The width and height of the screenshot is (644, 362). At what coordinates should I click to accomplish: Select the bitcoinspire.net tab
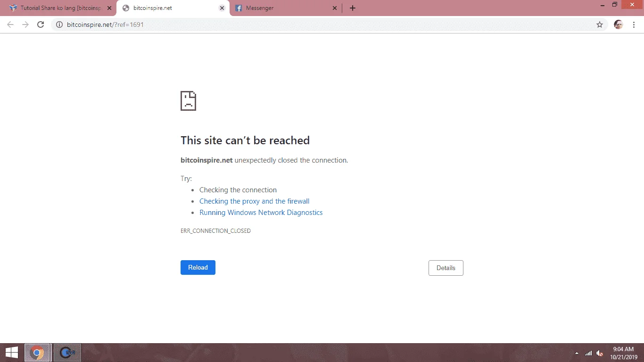(173, 8)
